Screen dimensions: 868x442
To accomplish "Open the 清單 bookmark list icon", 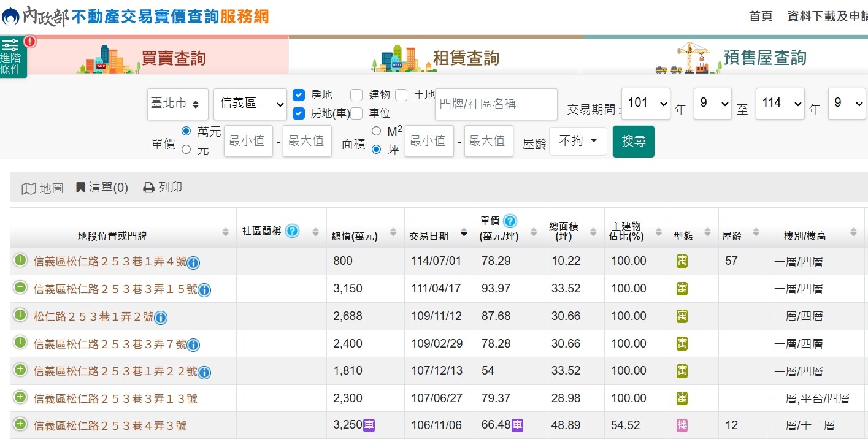I will pos(80,188).
